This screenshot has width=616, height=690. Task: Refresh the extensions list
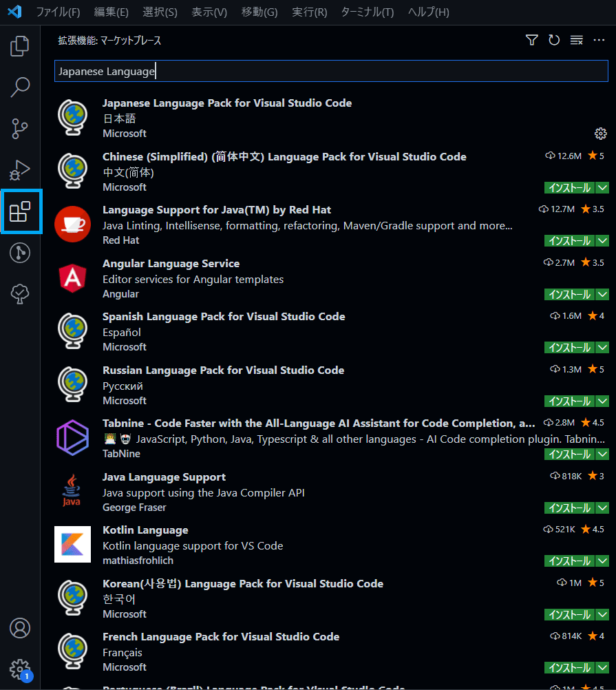click(x=554, y=41)
